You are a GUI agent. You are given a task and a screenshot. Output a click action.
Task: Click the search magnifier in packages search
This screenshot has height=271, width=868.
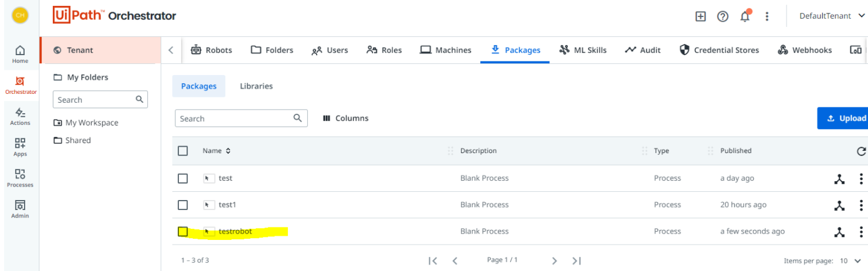[x=297, y=118]
